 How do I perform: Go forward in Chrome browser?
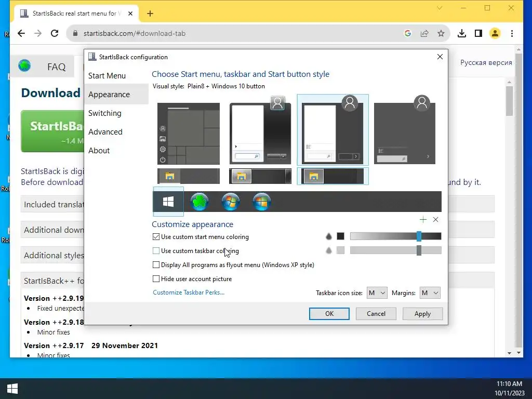point(37,33)
